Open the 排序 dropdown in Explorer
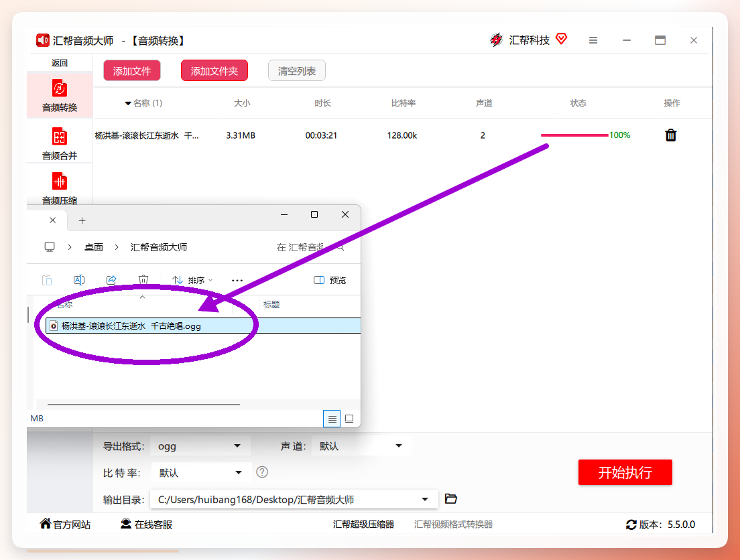 click(192, 280)
